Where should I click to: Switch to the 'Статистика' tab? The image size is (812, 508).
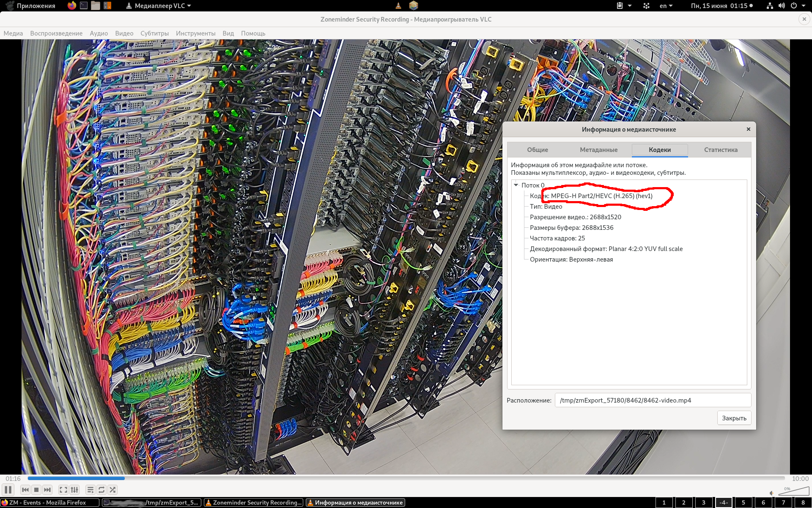click(x=720, y=149)
